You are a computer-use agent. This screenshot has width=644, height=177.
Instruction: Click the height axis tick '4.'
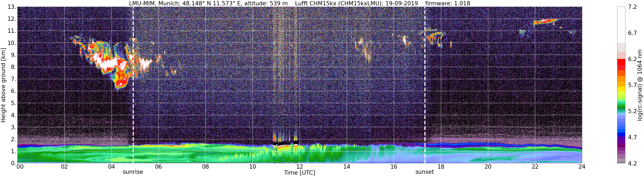13,115
